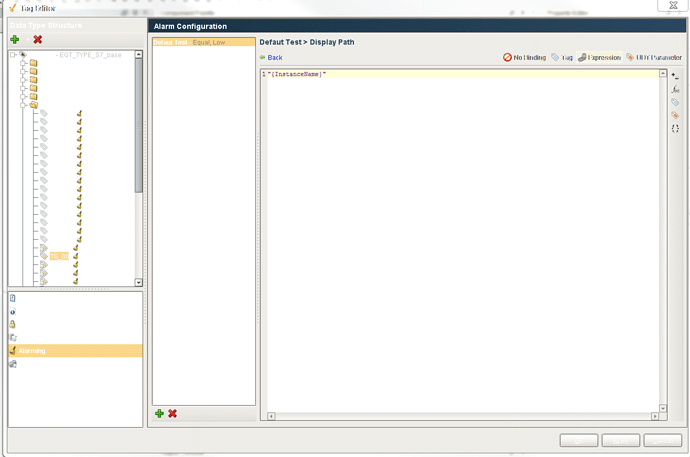Collapse the open folder in the tree
Image resolution: width=690 pixels, height=457 pixels.
[x=24, y=105]
